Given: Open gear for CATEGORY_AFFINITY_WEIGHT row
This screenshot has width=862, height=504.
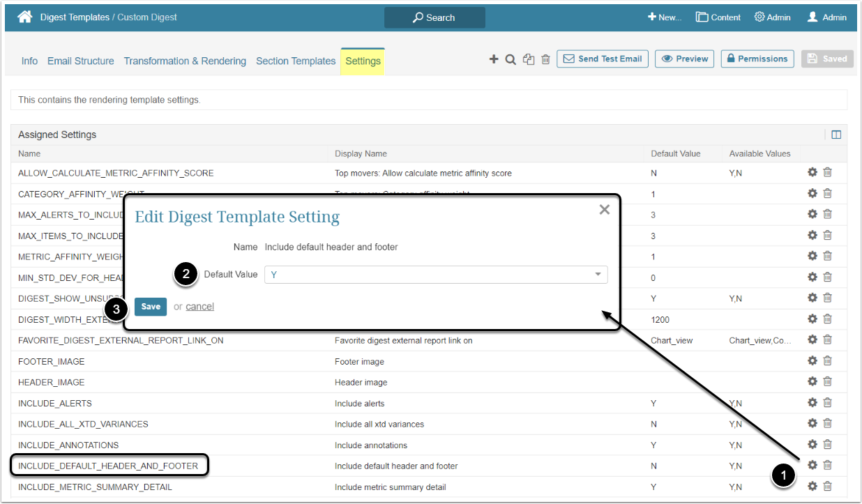Looking at the screenshot, I should pyautogui.click(x=812, y=193).
